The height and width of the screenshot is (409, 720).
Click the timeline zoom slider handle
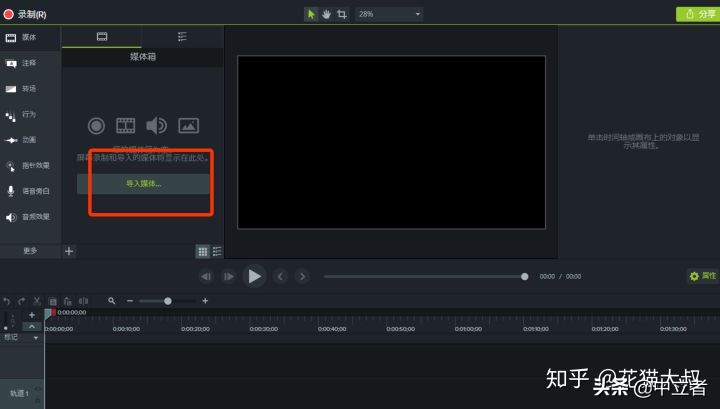click(168, 301)
